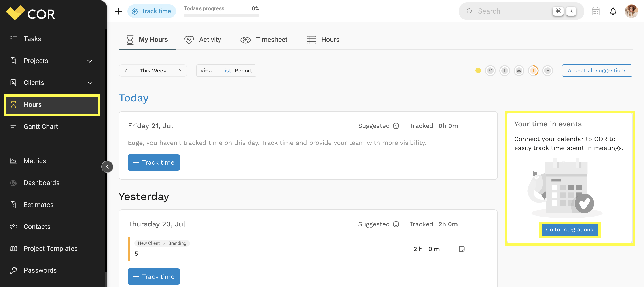Expand the Projects sidebar menu
The height and width of the screenshot is (287, 644).
click(x=89, y=61)
